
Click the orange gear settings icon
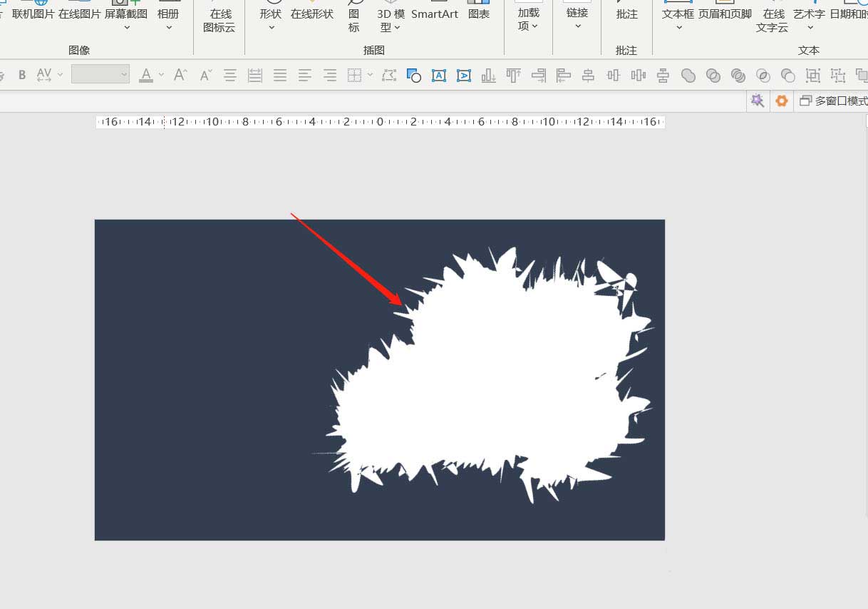[x=782, y=101]
